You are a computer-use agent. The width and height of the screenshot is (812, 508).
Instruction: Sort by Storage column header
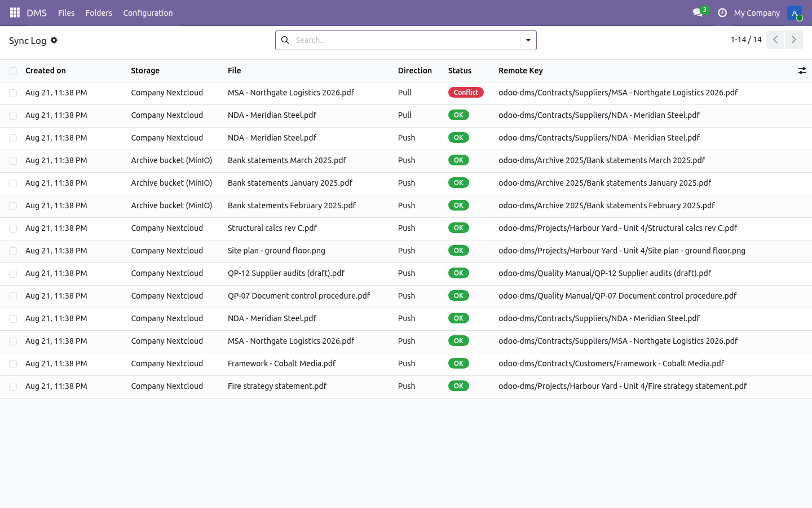(145, 71)
